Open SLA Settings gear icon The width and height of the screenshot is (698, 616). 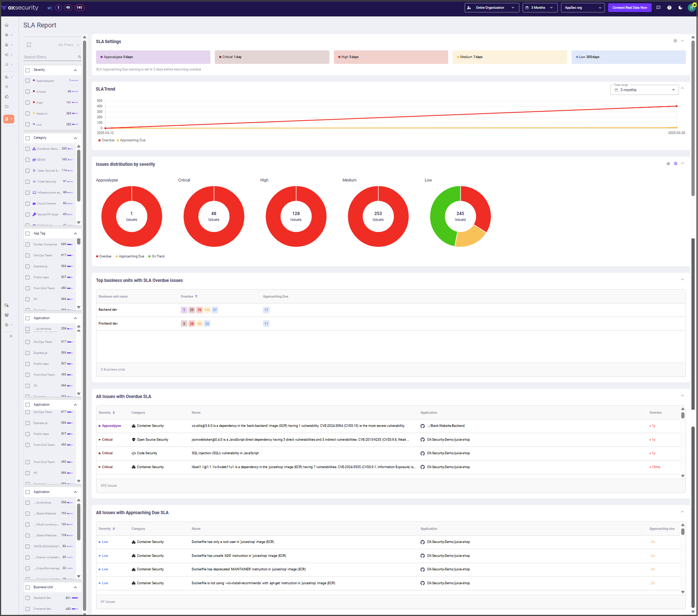click(675, 41)
